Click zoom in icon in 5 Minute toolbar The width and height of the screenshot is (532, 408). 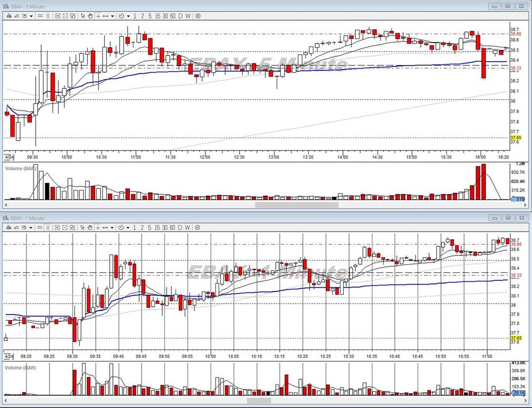point(57,16)
